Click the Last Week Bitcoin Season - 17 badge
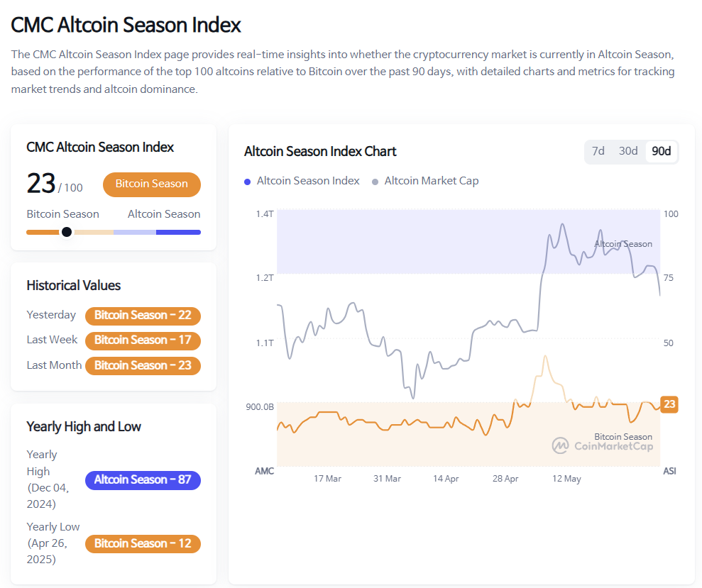Screen dimensions: 702x588 coord(143,340)
